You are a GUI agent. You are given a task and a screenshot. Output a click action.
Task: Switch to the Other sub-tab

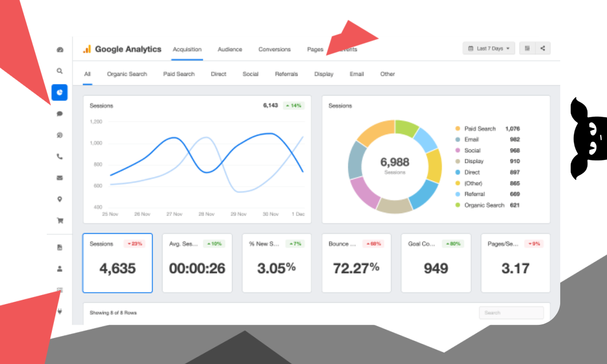point(388,74)
